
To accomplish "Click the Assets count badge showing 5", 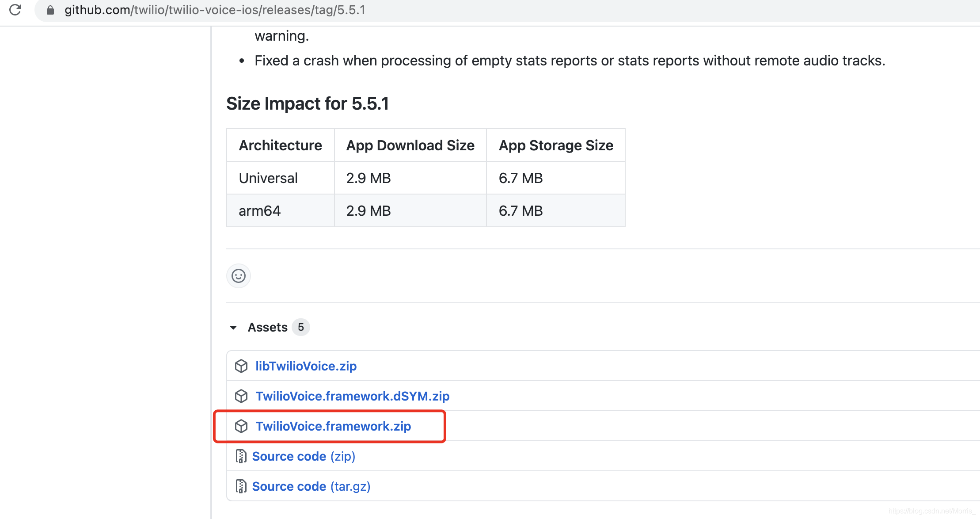I will pyautogui.click(x=301, y=327).
